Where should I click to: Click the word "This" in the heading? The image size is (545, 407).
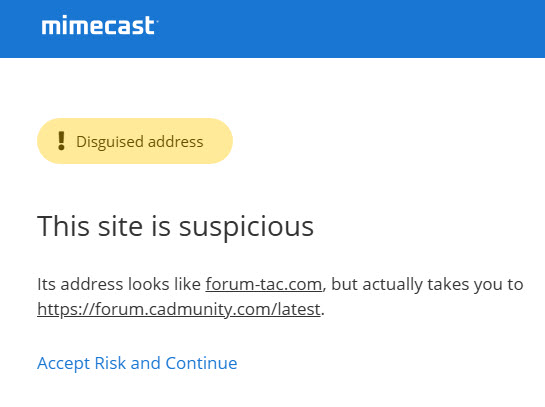click(x=64, y=226)
